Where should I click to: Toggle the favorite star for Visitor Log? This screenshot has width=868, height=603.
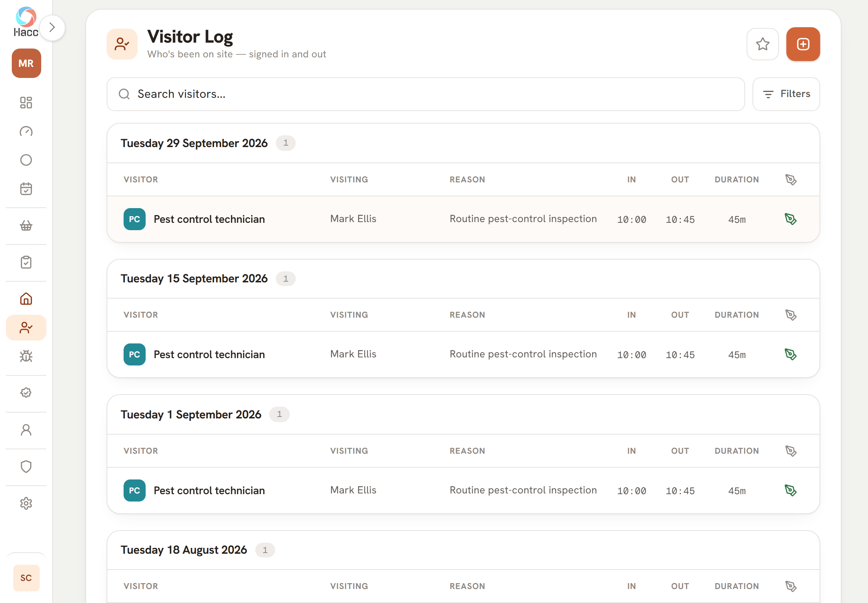[x=762, y=44]
